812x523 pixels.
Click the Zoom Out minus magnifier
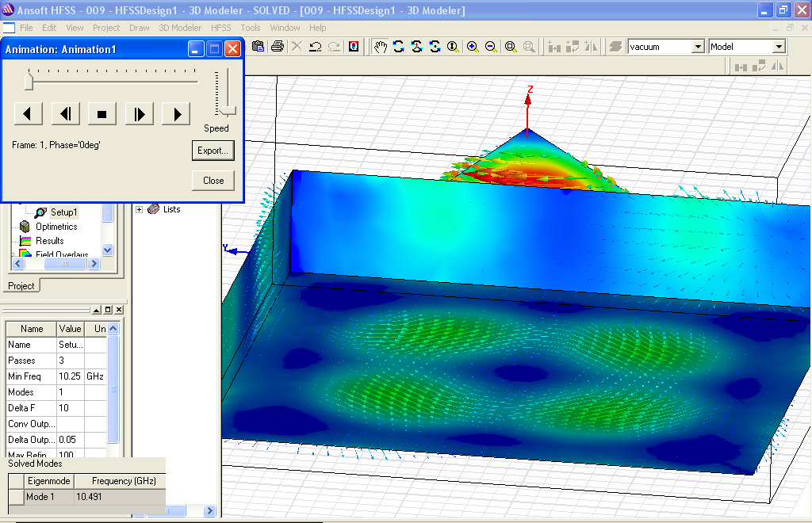[491, 47]
